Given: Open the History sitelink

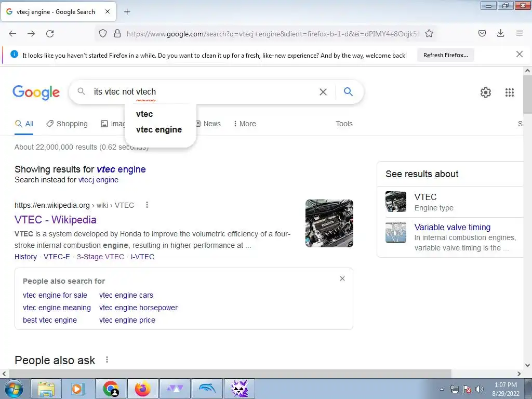Looking at the screenshot, I should tap(25, 257).
